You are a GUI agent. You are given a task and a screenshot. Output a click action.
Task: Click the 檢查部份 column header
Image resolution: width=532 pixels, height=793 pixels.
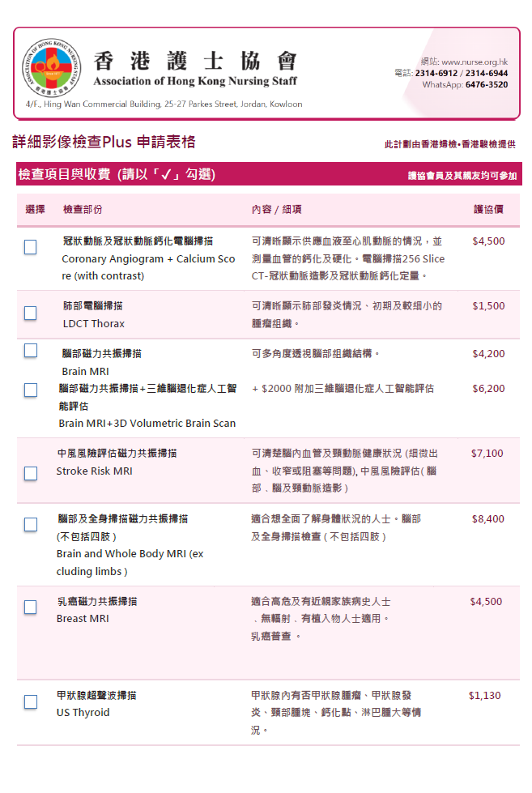pos(83,209)
